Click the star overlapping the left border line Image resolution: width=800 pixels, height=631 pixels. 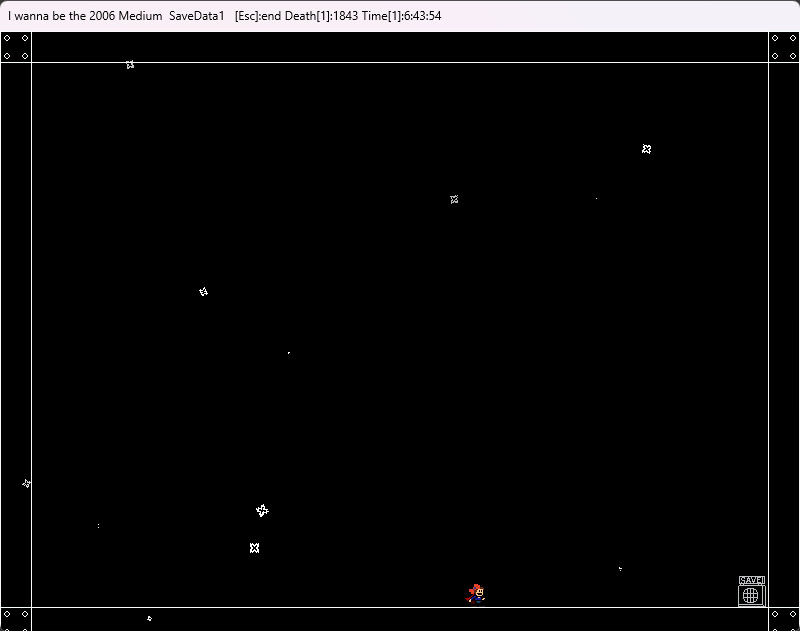27,483
